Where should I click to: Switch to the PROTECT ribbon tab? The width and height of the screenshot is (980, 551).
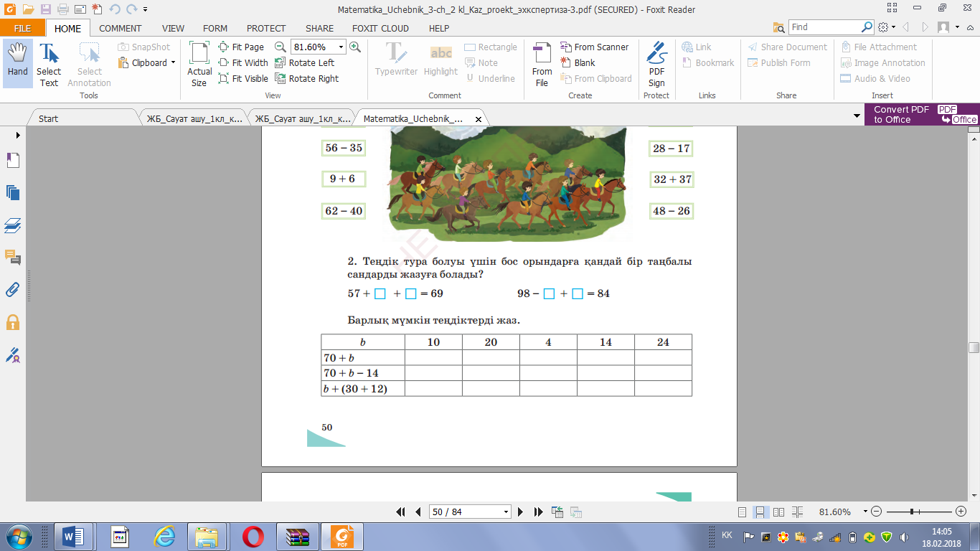point(266,29)
